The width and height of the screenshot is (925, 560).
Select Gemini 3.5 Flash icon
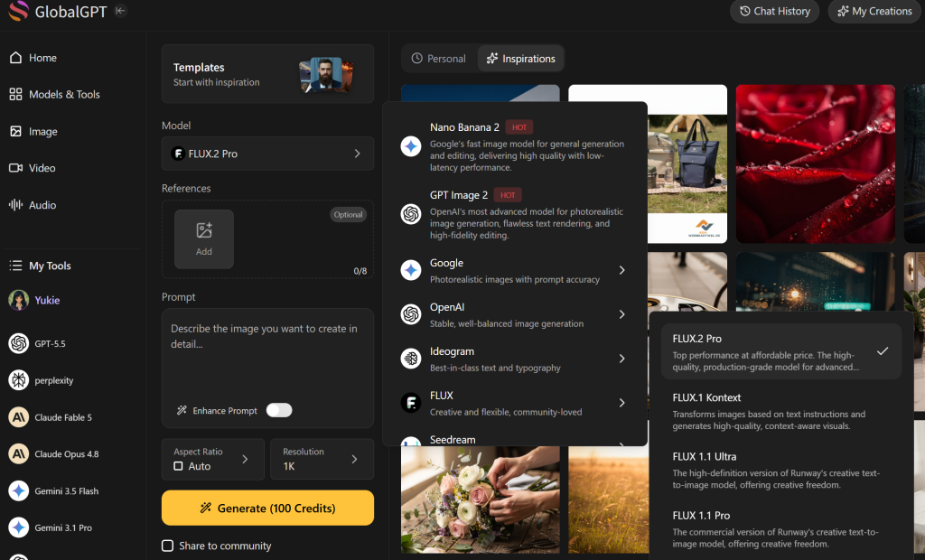point(18,491)
